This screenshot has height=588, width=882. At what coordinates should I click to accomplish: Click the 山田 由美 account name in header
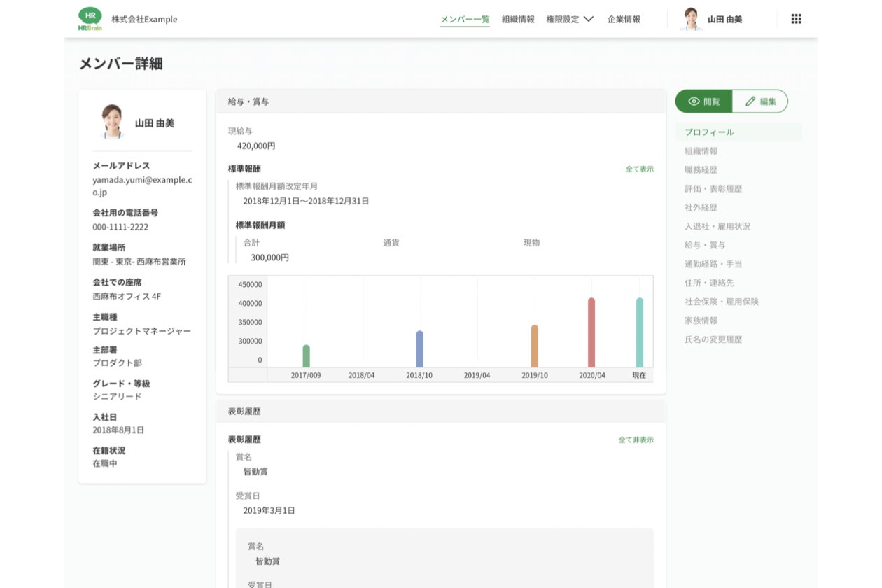pos(724,20)
